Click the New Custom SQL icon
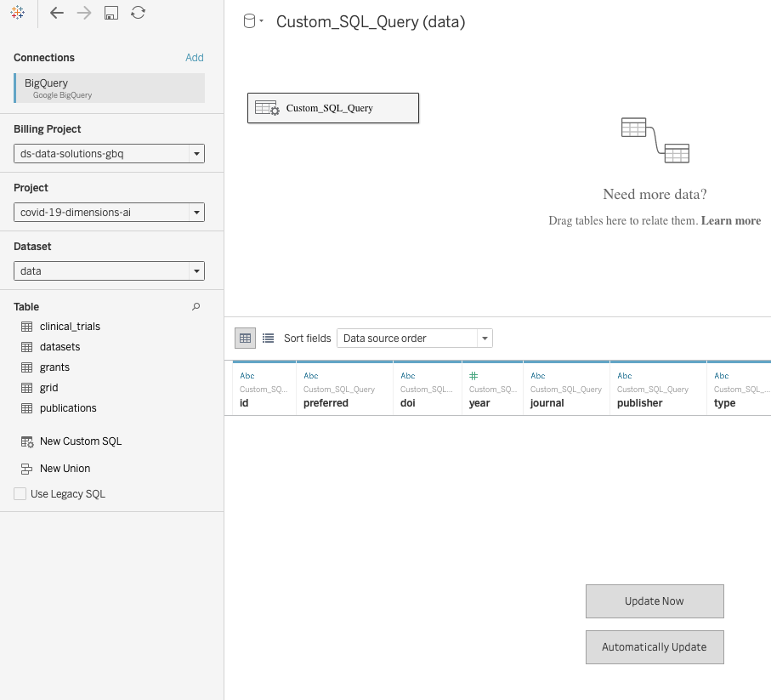This screenshot has width=771, height=700. [27, 441]
